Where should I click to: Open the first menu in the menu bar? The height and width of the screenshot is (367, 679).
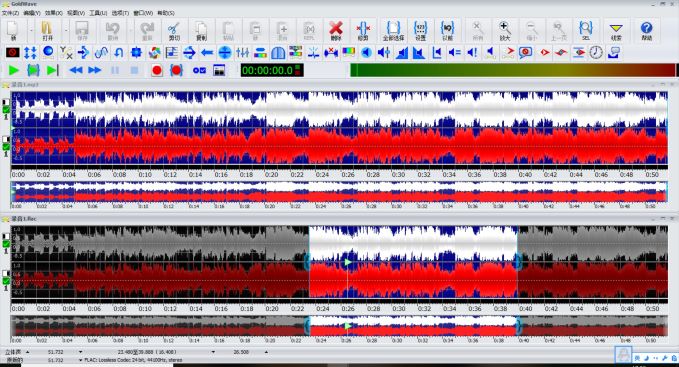tap(10, 13)
